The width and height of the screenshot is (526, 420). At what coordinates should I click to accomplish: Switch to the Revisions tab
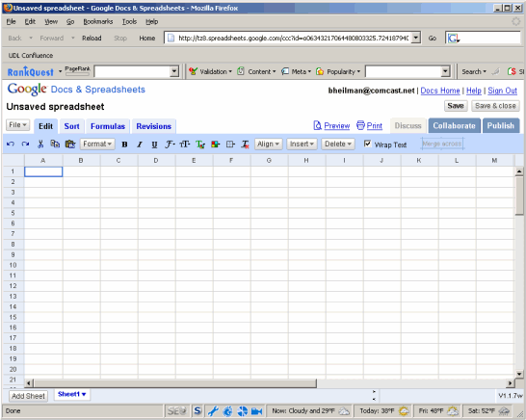(153, 126)
